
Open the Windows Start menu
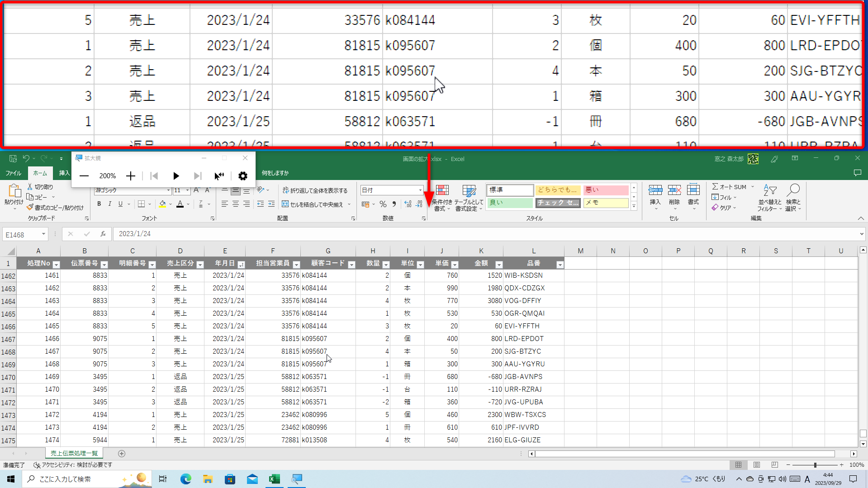tap(11, 479)
